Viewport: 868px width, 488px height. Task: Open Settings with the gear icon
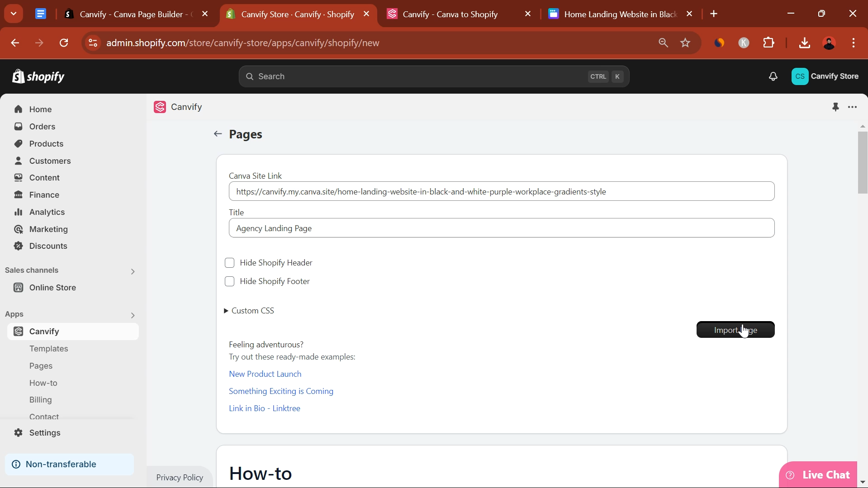pos(19,433)
